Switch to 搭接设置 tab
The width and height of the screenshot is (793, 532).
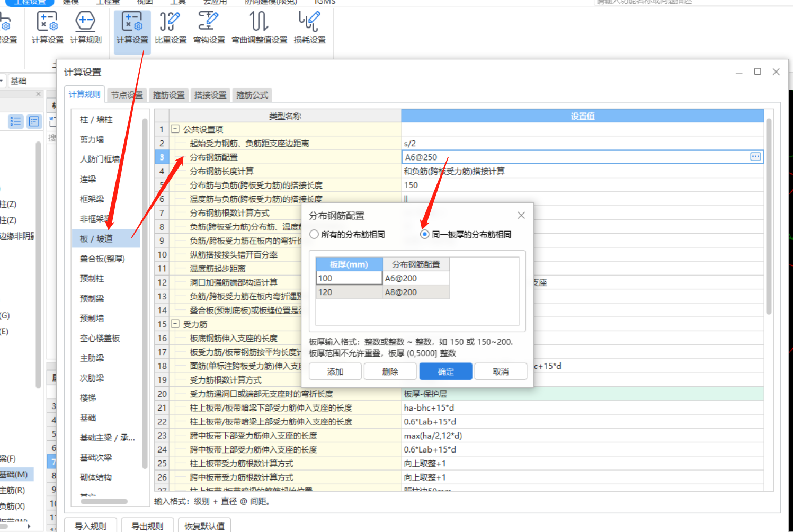pos(210,95)
